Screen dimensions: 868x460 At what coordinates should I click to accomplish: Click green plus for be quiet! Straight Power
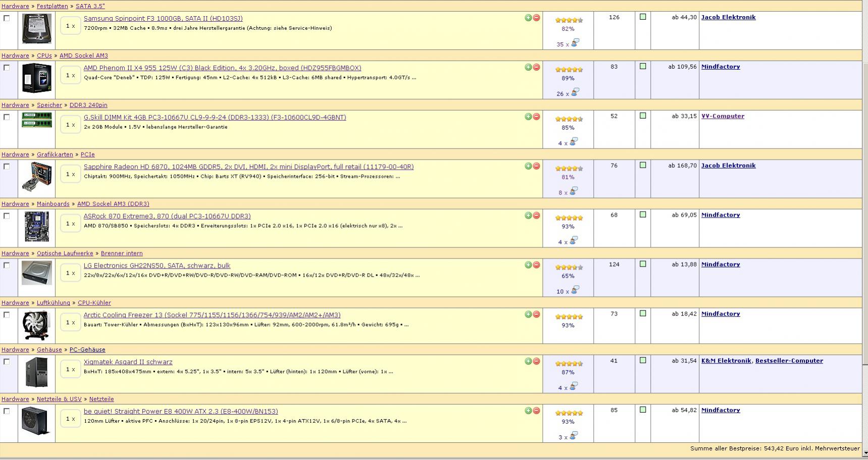pyautogui.click(x=528, y=411)
